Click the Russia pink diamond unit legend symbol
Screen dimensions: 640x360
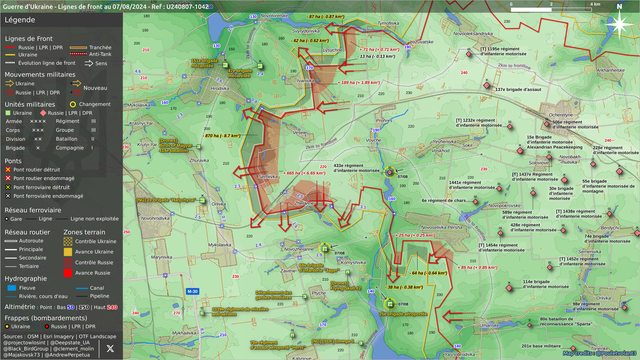tap(43, 113)
